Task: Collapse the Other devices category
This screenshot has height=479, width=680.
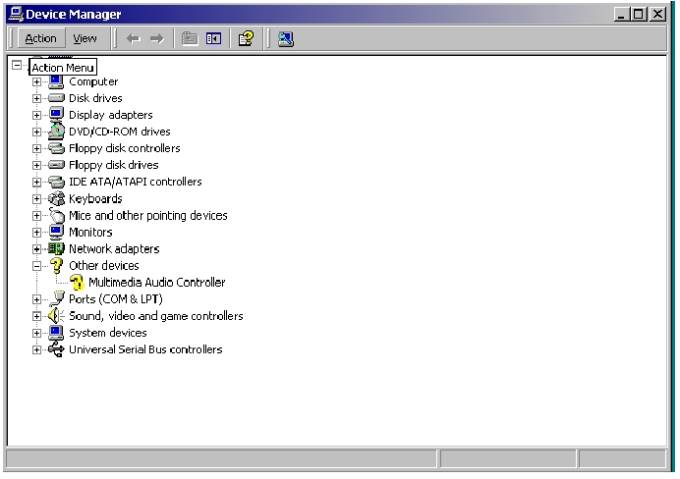Action: [37, 266]
